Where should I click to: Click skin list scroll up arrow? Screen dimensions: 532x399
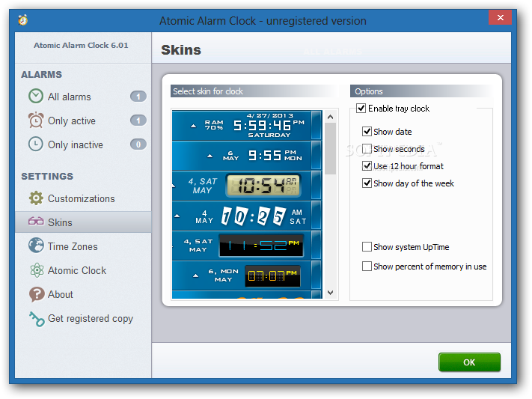(331, 117)
